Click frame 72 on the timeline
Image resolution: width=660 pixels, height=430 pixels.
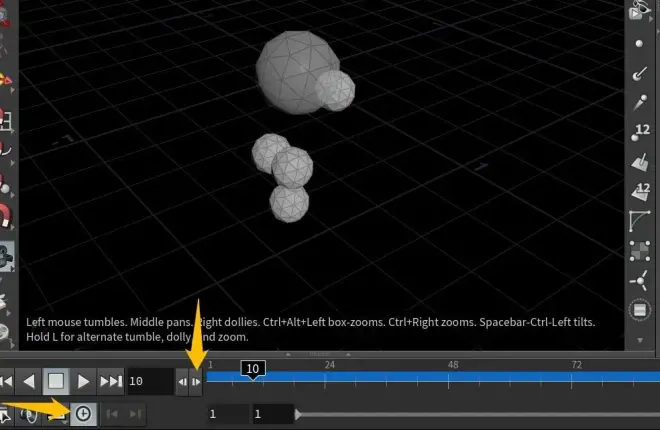point(577,365)
